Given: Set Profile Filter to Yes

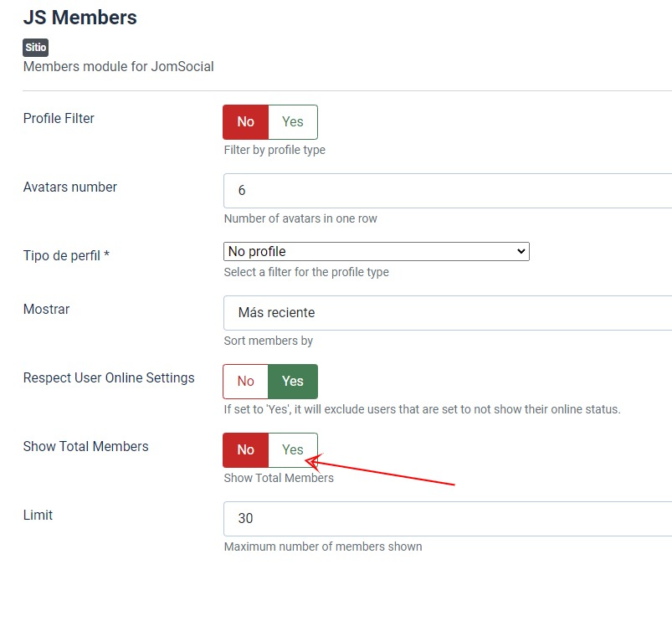Looking at the screenshot, I should tap(293, 122).
